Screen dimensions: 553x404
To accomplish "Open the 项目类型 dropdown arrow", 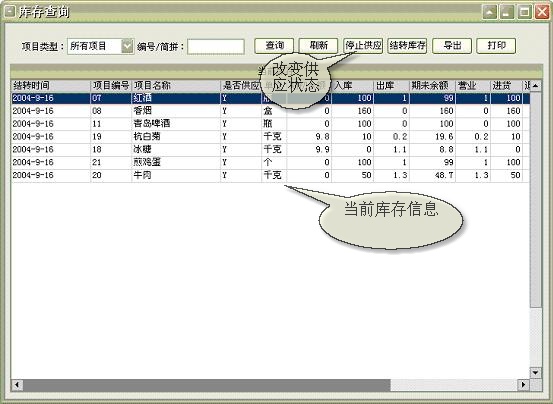I will (x=127, y=46).
